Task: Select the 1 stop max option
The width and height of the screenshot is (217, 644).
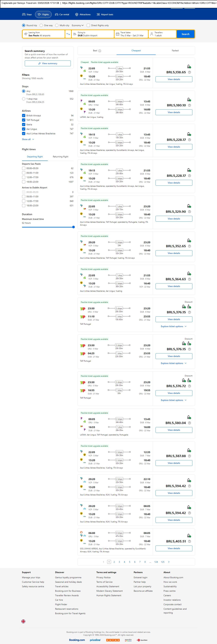Action: pyautogui.click(x=23, y=99)
